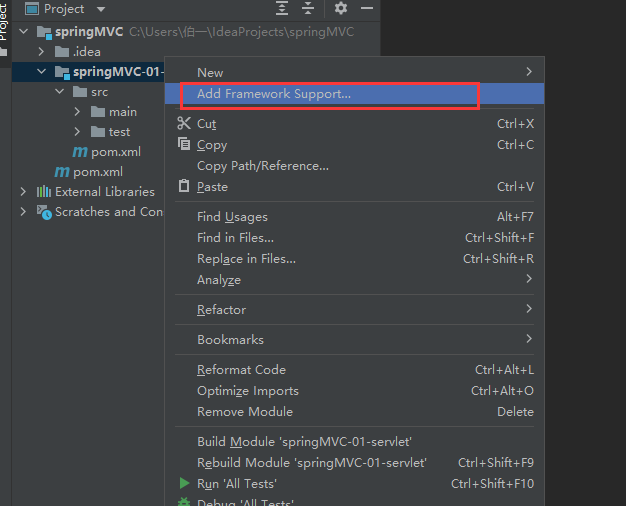Choose Find in Files

(x=355, y=238)
